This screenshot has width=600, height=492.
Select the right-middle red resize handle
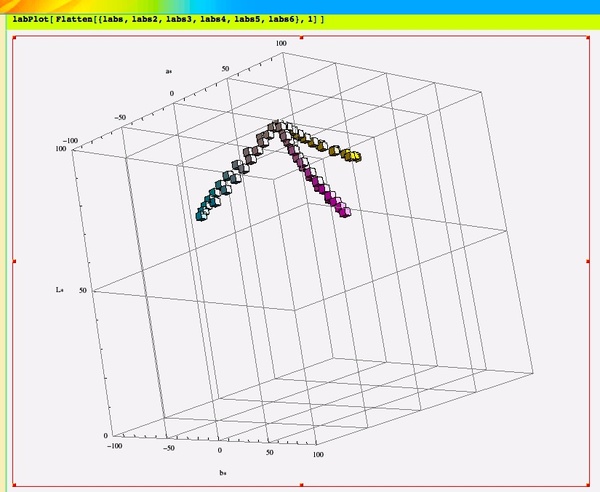pyautogui.click(x=584, y=261)
